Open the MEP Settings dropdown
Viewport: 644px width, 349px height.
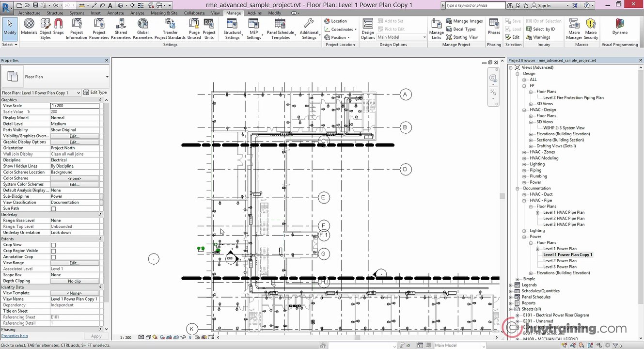click(254, 29)
